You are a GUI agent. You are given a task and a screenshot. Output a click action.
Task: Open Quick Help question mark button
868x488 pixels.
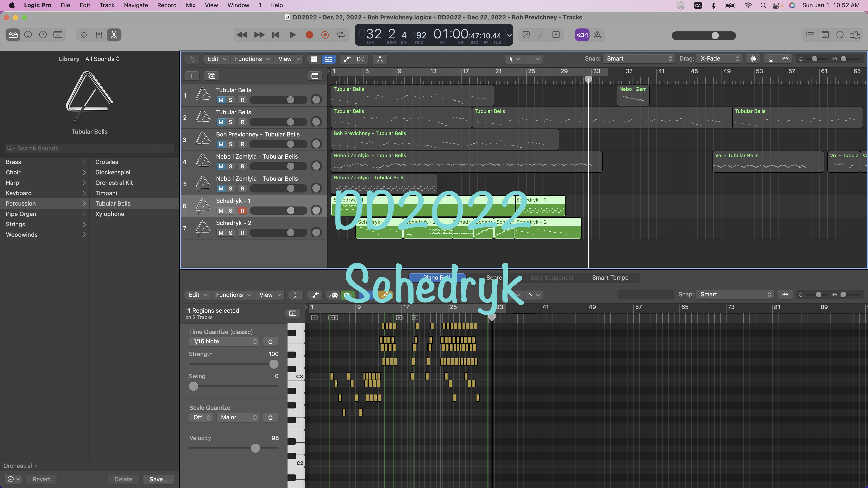click(43, 35)
